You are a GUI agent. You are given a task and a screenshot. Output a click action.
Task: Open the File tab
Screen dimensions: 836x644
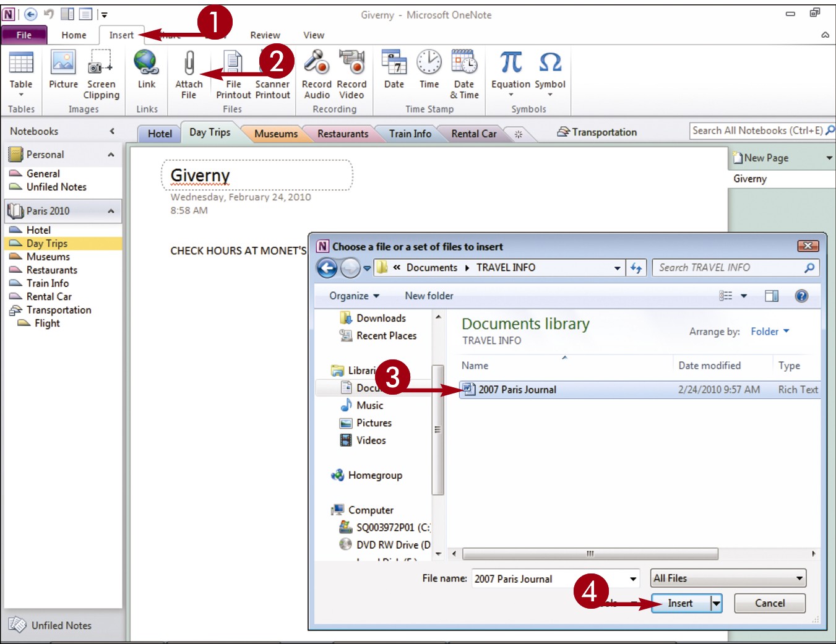pos(24,35)
